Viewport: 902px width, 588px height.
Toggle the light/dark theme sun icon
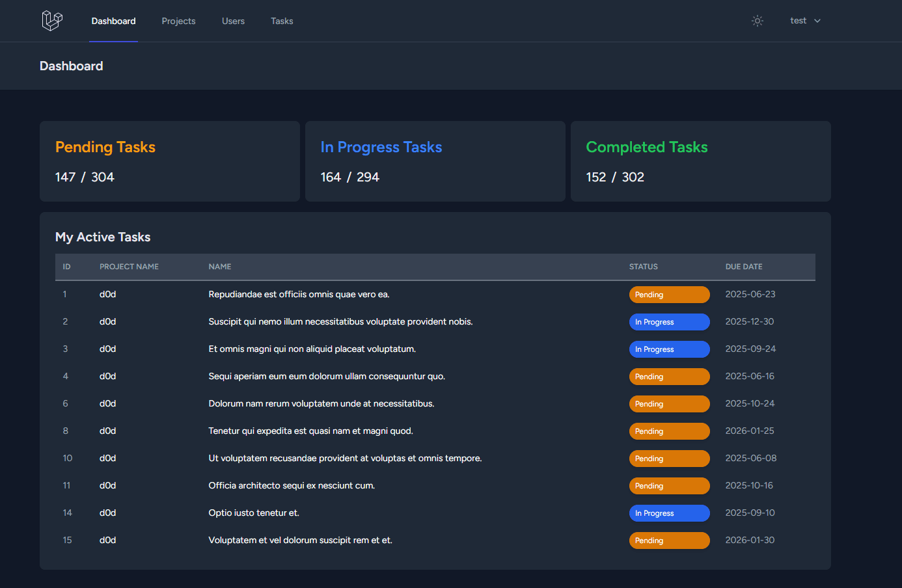pyautogui.click(x=757, y=20)
